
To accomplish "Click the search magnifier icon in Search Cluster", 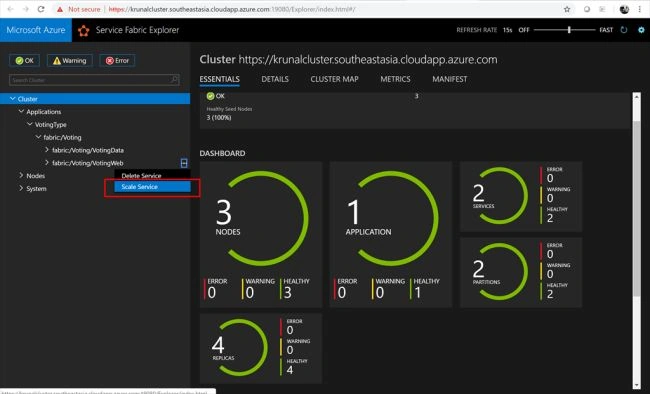I will click(x=175, y=79).
